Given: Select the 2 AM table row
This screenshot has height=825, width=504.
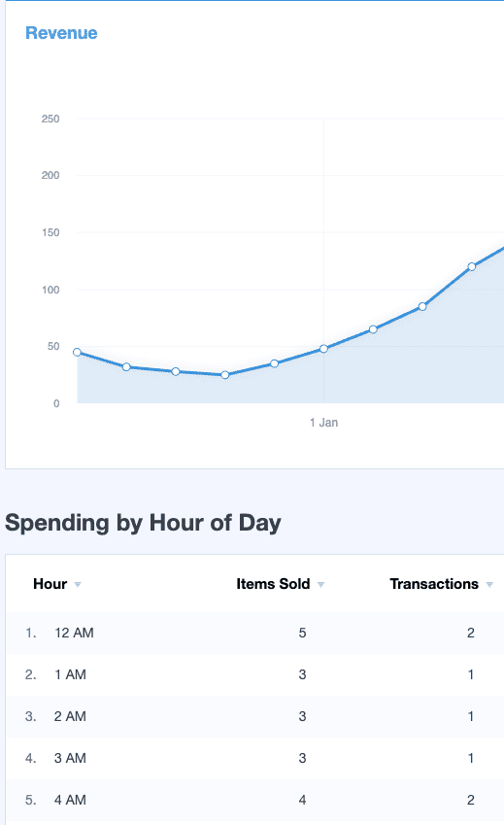Looking at the screenshot, I should 254,716.
